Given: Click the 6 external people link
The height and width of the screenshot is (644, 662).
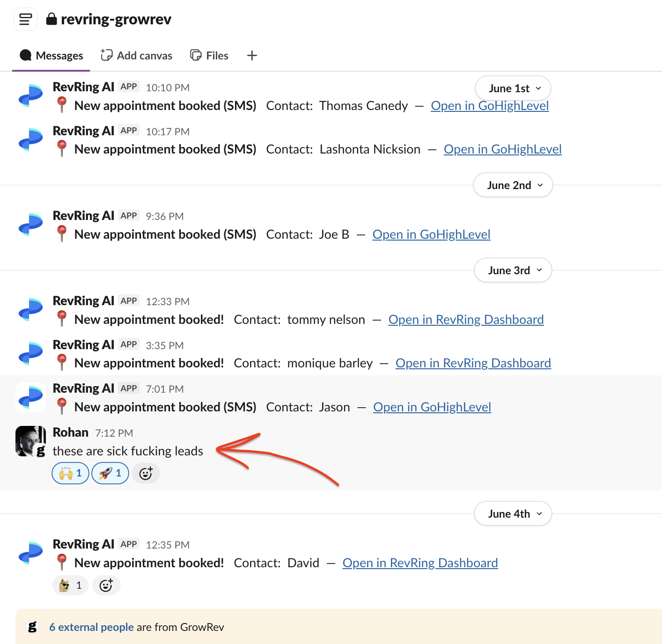Looking at the screenshot, I should tap(91, 627).
